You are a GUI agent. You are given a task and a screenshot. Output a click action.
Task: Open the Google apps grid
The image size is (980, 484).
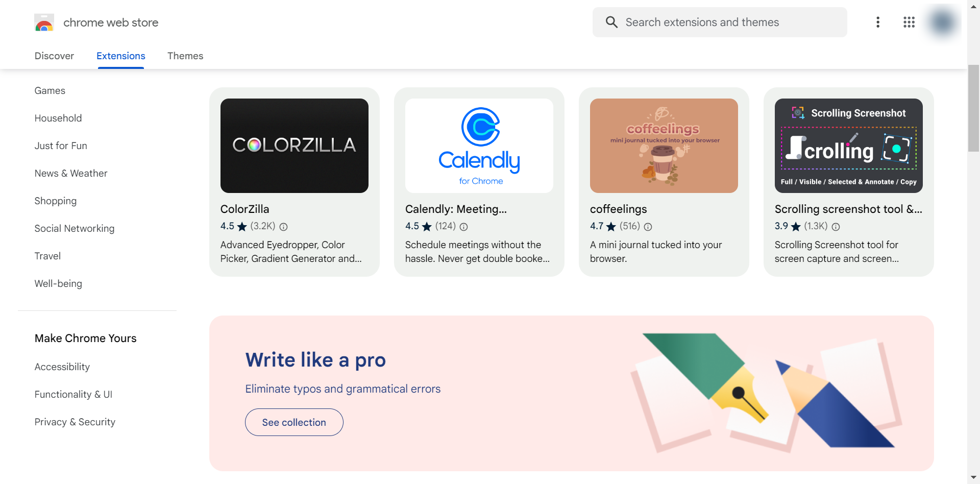pyautogui.click(x=909, y=22)
